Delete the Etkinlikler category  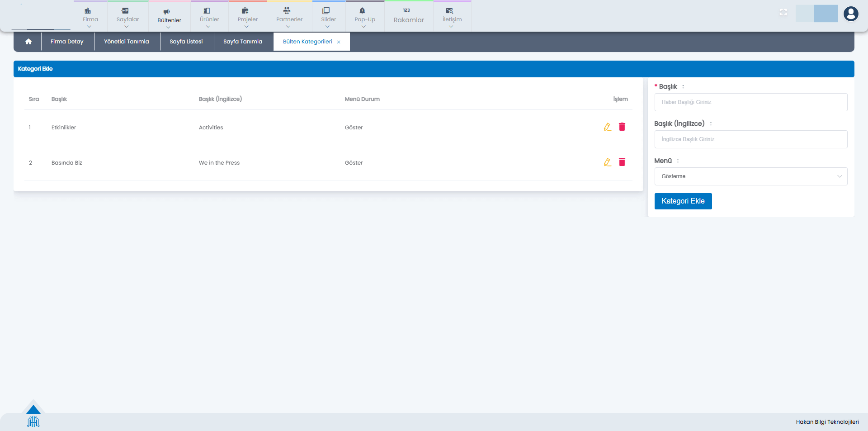click(x=622, y=127)
